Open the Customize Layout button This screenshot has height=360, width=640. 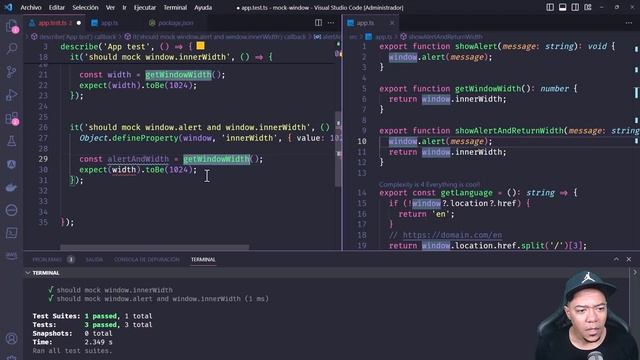pyautogui.click(x=588, y=7)
